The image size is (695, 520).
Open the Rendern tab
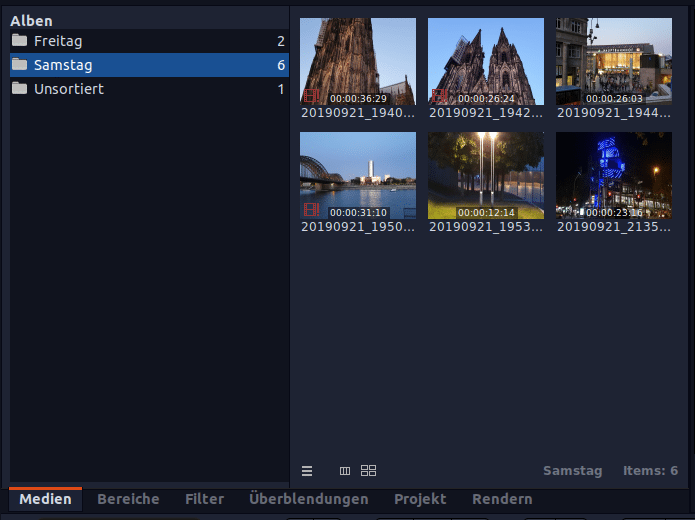point(502,499)
